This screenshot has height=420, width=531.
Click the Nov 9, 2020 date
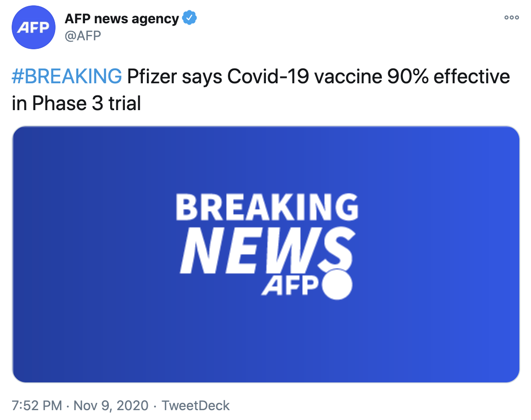[111, 406]
